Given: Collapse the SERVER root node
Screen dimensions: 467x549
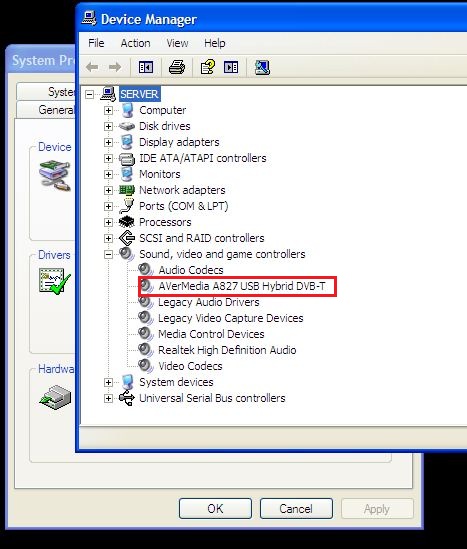Looking at the screenshot, I should [90, 94].
